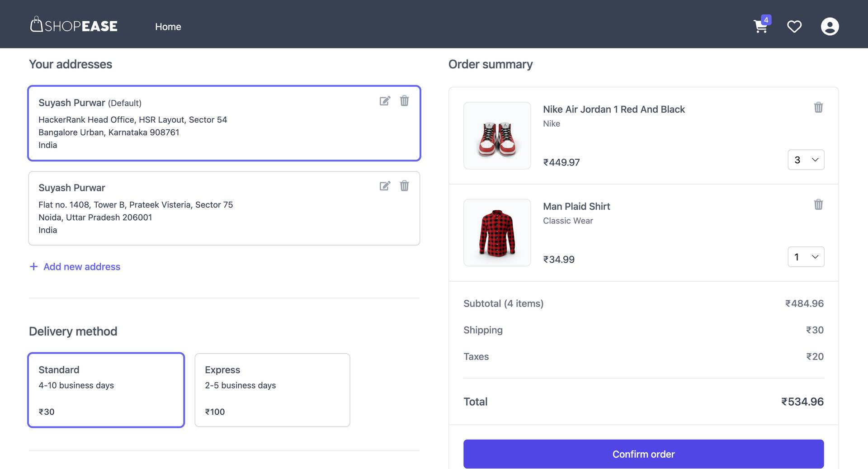This screenshot has height=469, width=868.
Task: Click the cart badge showing 4
Action: tap(766, 20)
